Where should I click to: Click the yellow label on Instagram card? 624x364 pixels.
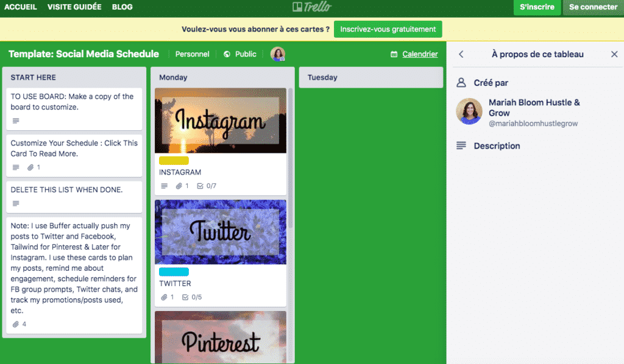pos(174,161)
